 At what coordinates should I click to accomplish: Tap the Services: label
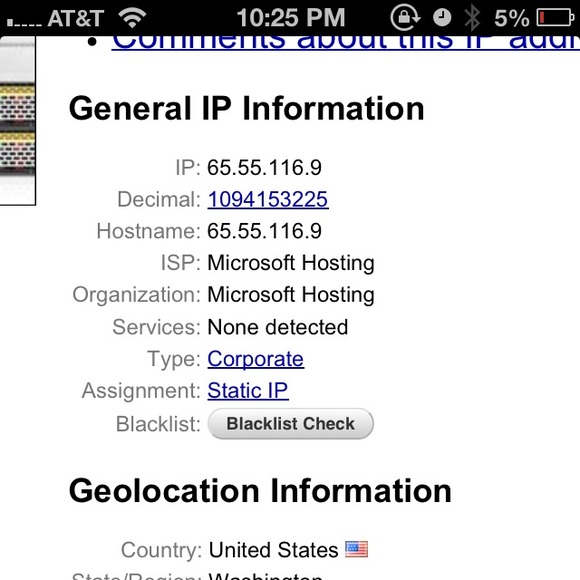pos(156,327)
